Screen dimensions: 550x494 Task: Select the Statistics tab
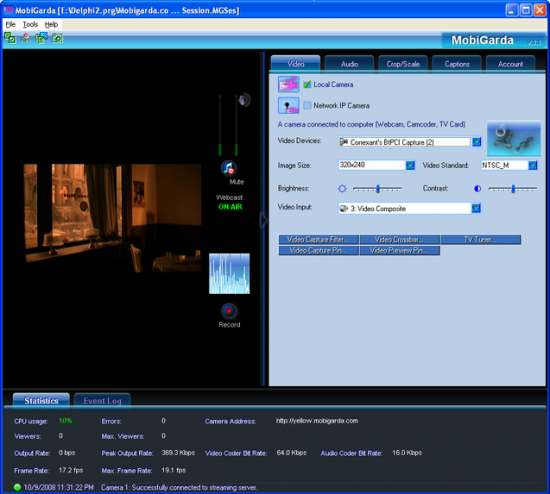41,401
